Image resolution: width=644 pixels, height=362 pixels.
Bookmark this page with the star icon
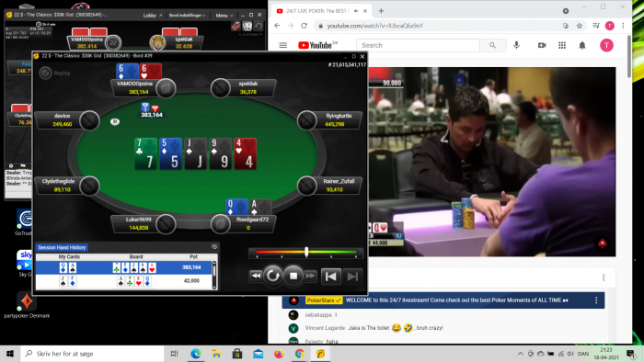580,26
